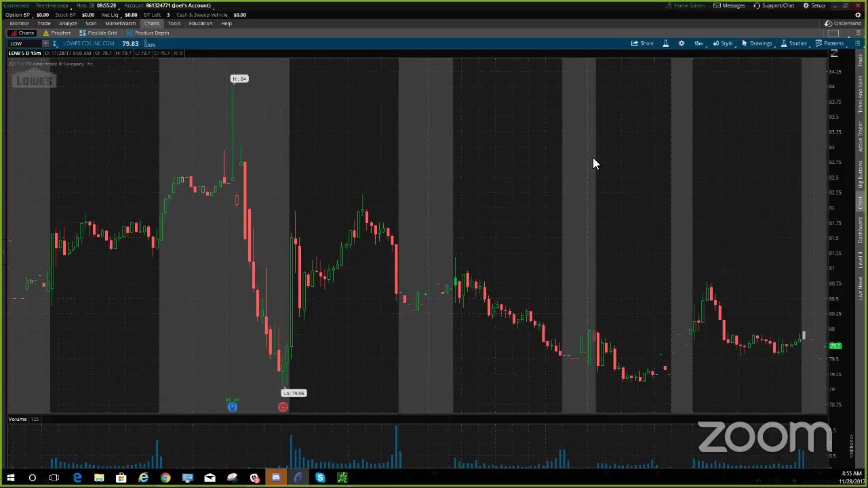Open the Flexible Grid sub-tab
868x488 pixels.
(x=98, y=33)
